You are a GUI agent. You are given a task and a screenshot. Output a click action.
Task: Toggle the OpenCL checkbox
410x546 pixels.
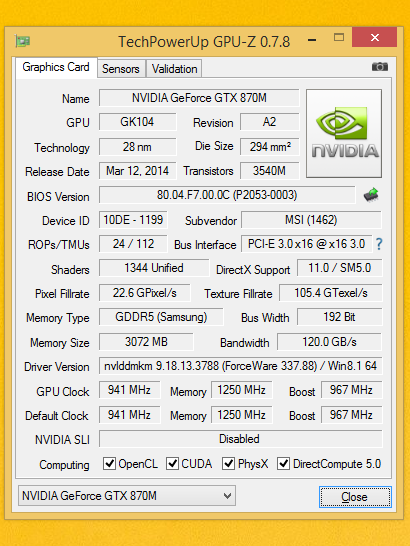(x=109, y=464)
